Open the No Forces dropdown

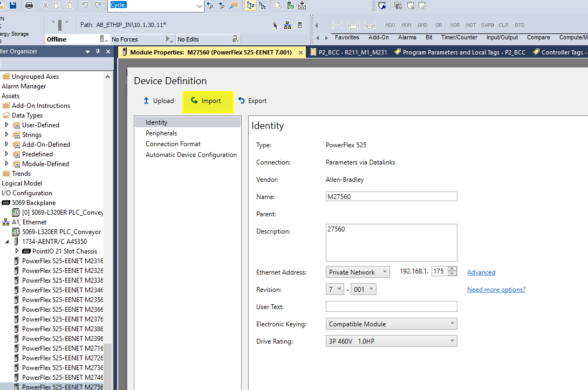coord(169,39)
